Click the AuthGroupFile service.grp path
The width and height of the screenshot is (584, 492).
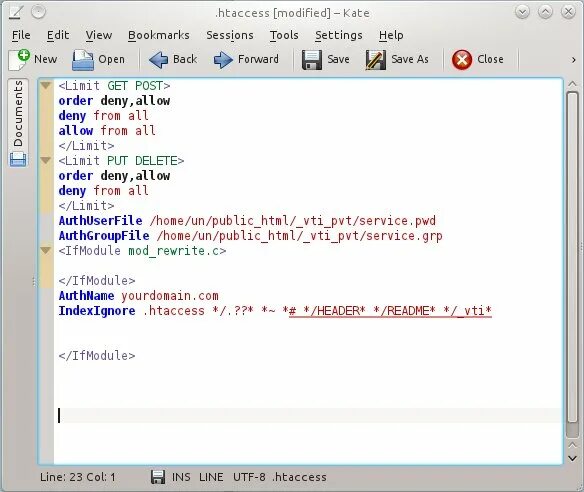299,236
